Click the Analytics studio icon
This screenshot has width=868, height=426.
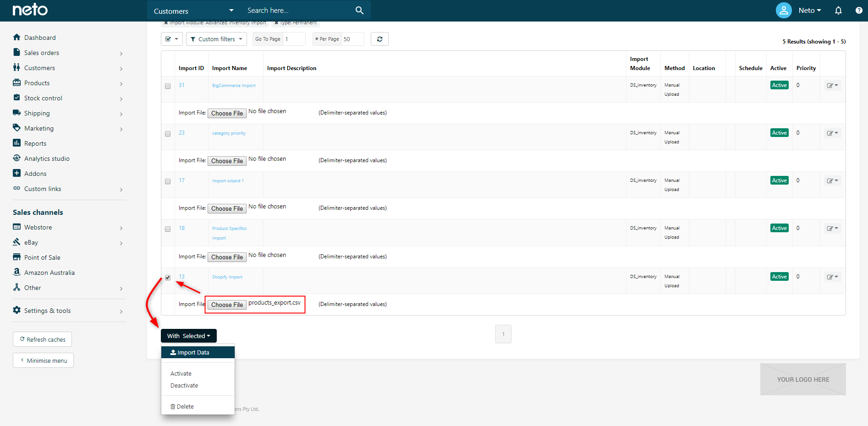[17, 158]
